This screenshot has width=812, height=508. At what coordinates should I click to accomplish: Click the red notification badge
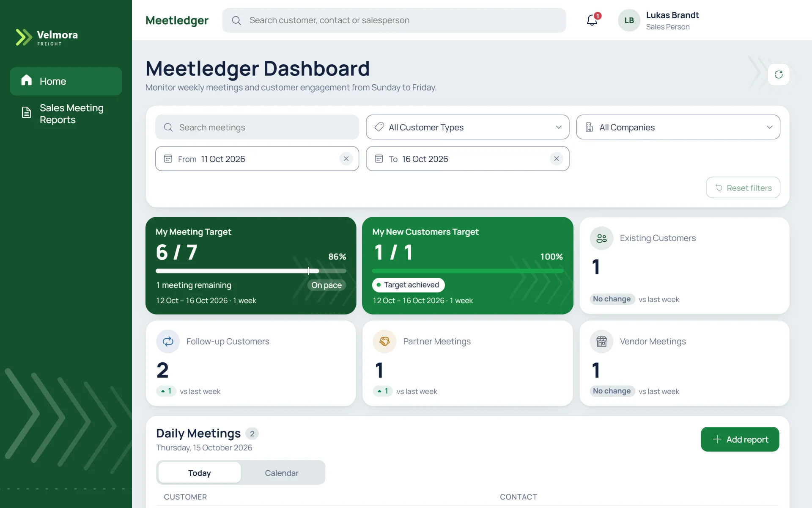pyautogui.click(x=598, y=16)
